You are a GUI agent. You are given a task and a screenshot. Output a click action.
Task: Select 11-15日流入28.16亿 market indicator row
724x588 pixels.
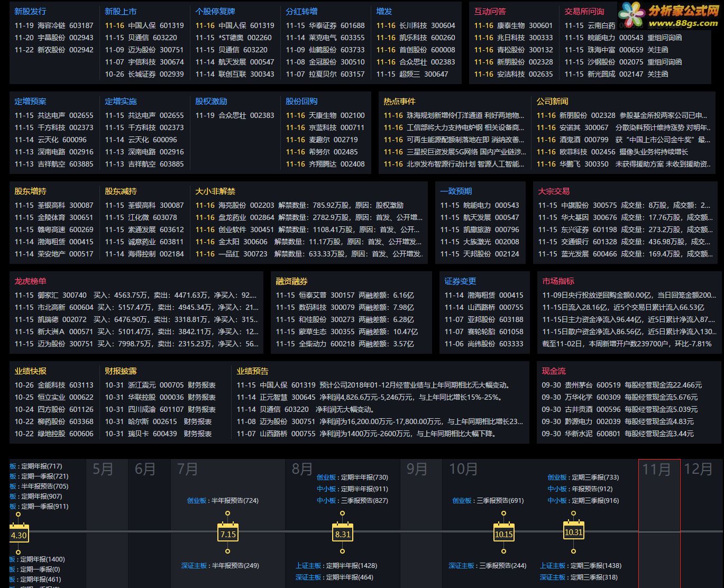click(x=624, y=307)
